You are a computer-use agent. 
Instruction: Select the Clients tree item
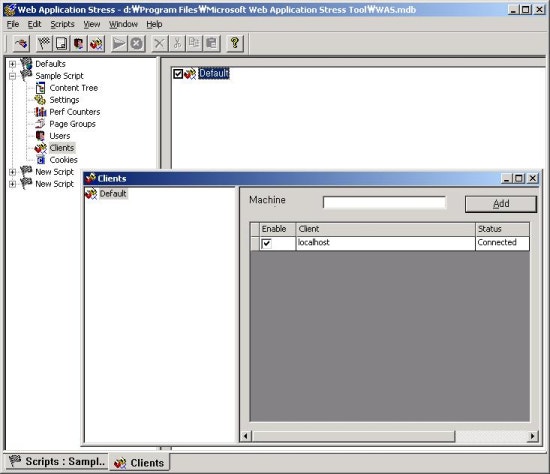coord(62,148)
